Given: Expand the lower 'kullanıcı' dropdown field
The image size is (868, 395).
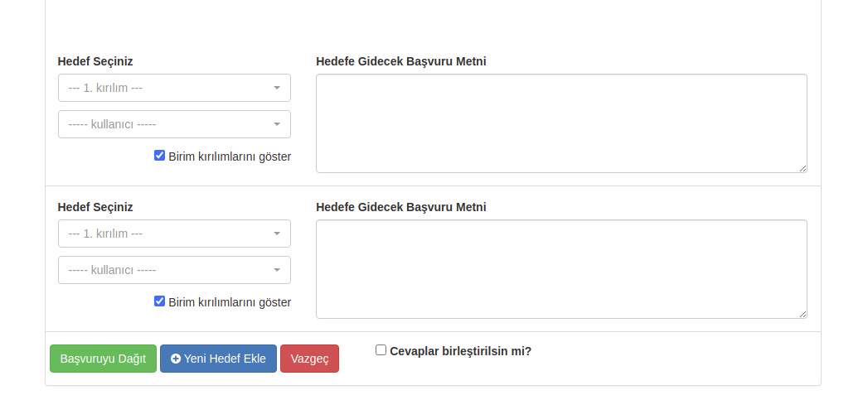Looking at the screenshot, I should click(x=174, y=270).
